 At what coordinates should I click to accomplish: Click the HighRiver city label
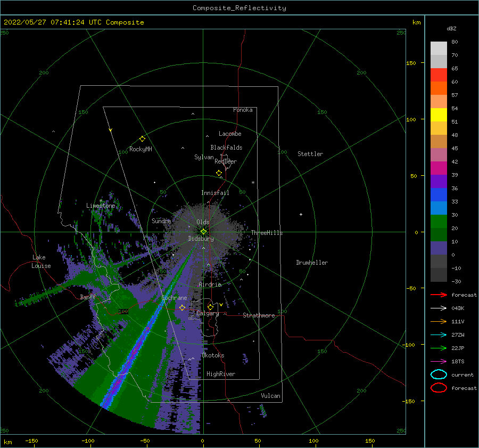tap(221, 374)
